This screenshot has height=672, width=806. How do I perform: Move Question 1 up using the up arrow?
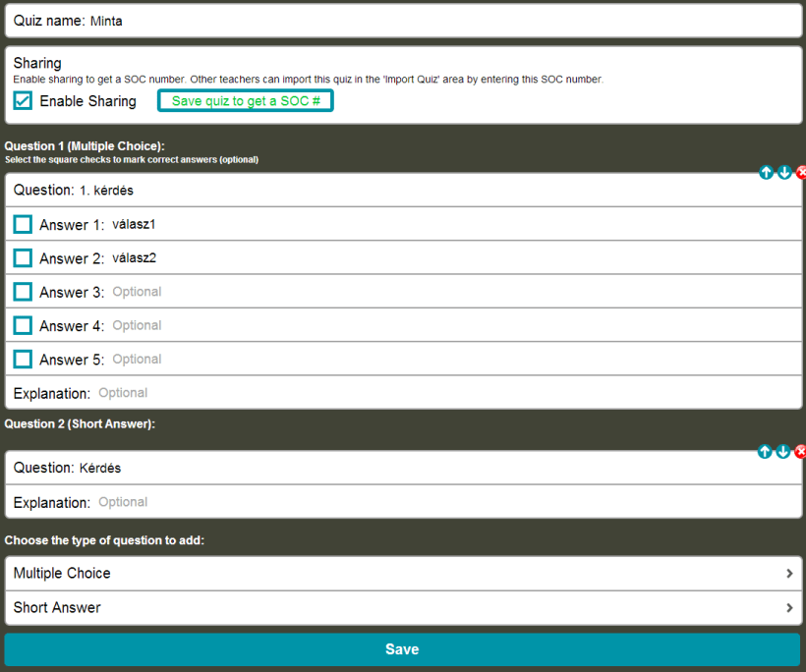766,172
